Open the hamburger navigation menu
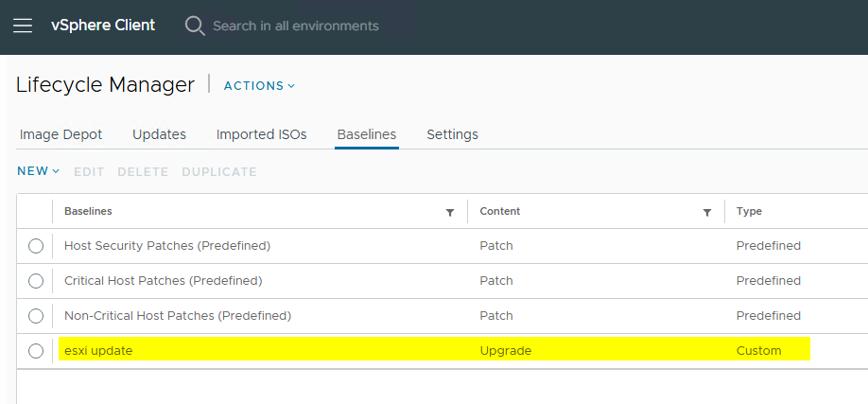Screen dimensions: 868x404 coord(23,26)
